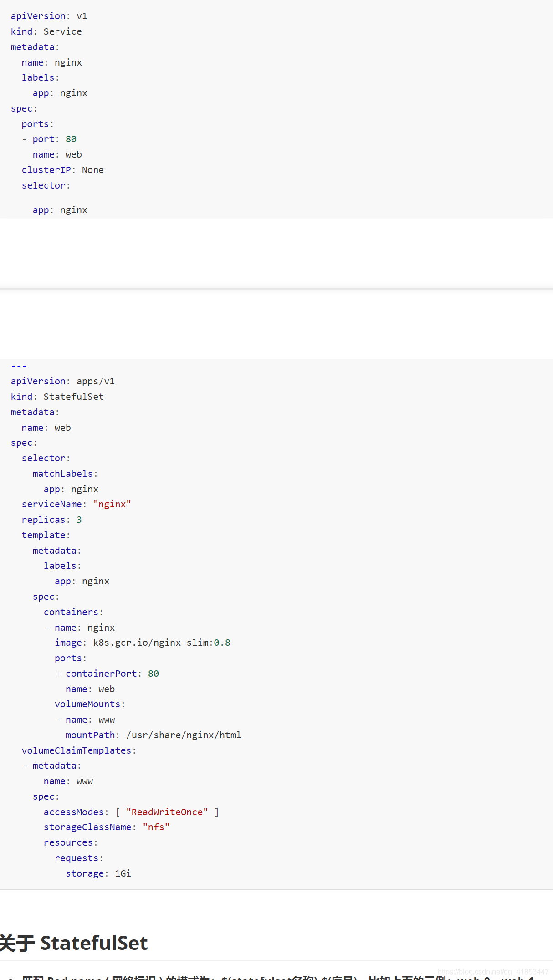The image size is (553, 980).
Task: Click 'resources:' line
Action: (71, 842)
